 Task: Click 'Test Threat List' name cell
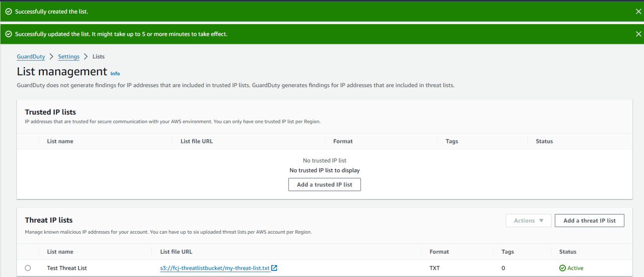(x=67, y=268)
